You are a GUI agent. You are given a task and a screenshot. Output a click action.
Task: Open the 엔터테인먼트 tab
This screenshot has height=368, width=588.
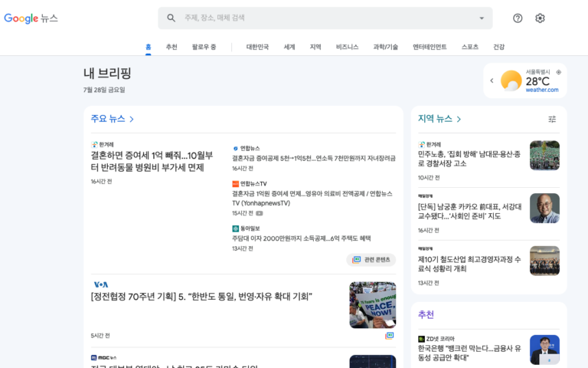pos(430,47)
